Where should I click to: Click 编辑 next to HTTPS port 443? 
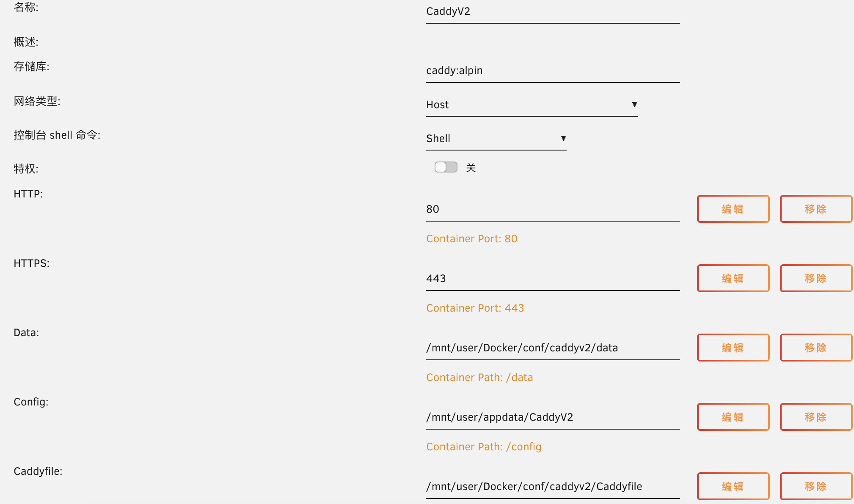point(733,278)
